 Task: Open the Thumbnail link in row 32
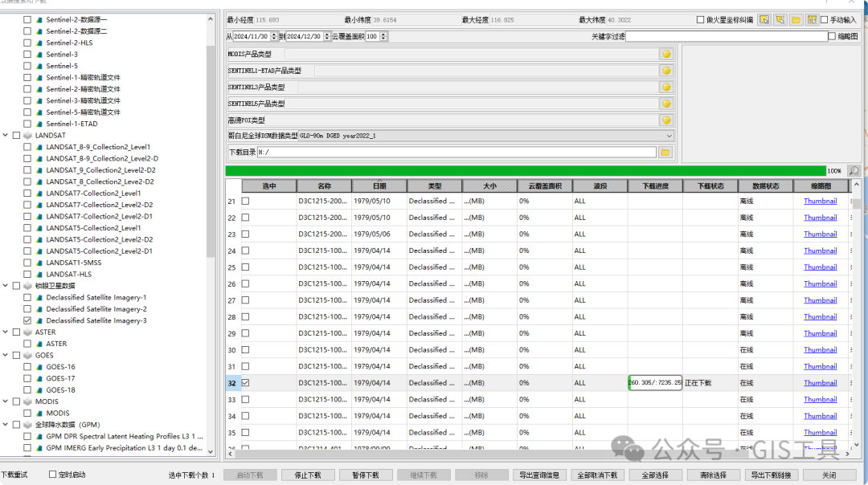click(x=820, y=383)
